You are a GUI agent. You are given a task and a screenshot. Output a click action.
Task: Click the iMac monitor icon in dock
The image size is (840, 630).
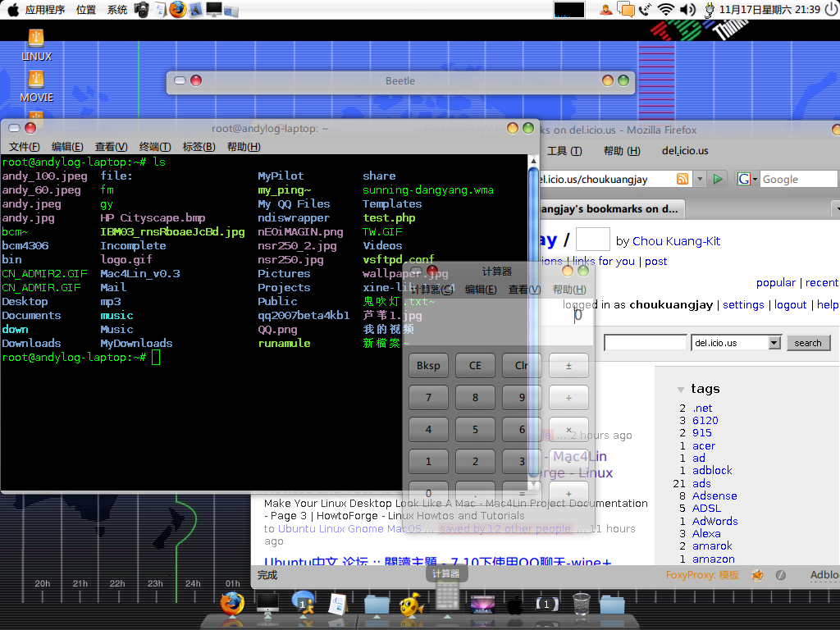coord(268,605)
